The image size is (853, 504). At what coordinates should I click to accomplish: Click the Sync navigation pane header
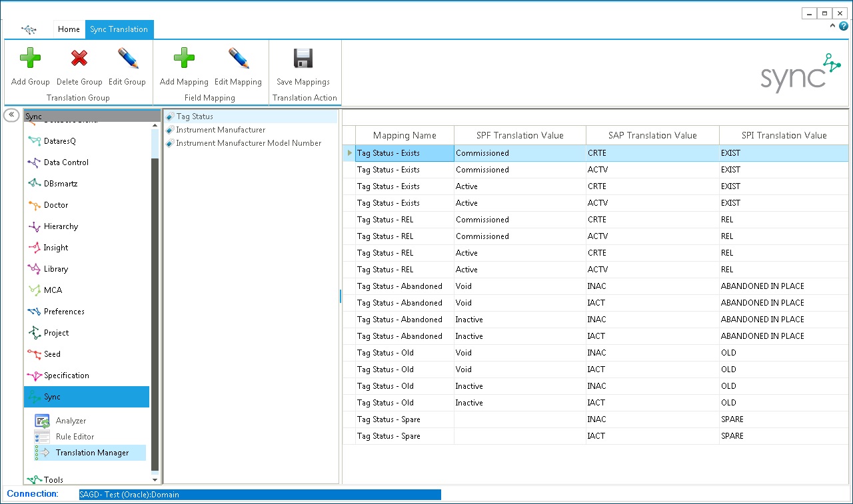91,117
